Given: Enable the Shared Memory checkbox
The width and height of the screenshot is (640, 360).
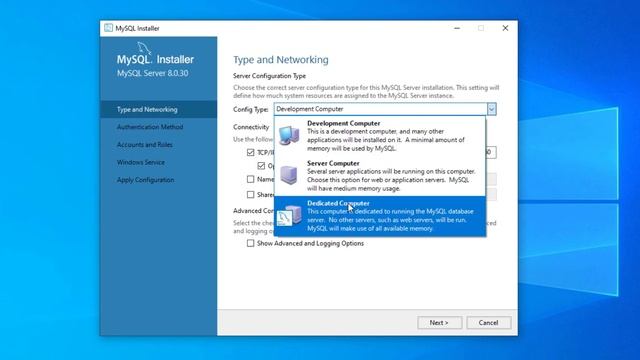Looking at the screenshot, I should coord(250,195).
